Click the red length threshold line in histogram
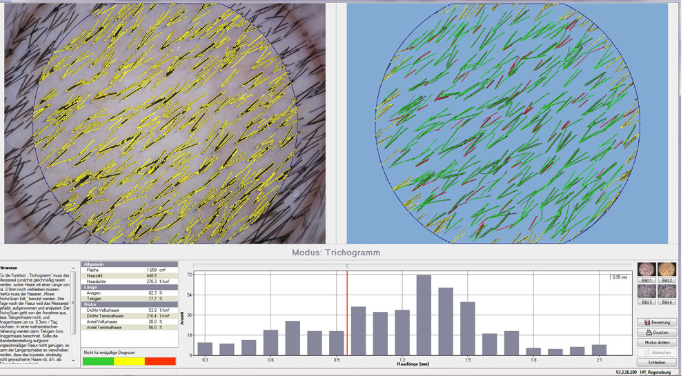This screenshot has height=376, width=682. [x=347, y=313]
